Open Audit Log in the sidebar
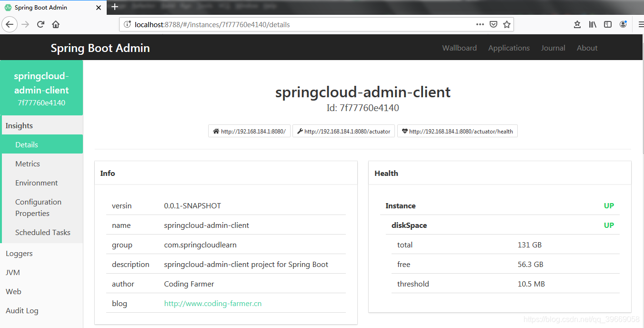Screen dimensions: 644x328 [41, 310]
